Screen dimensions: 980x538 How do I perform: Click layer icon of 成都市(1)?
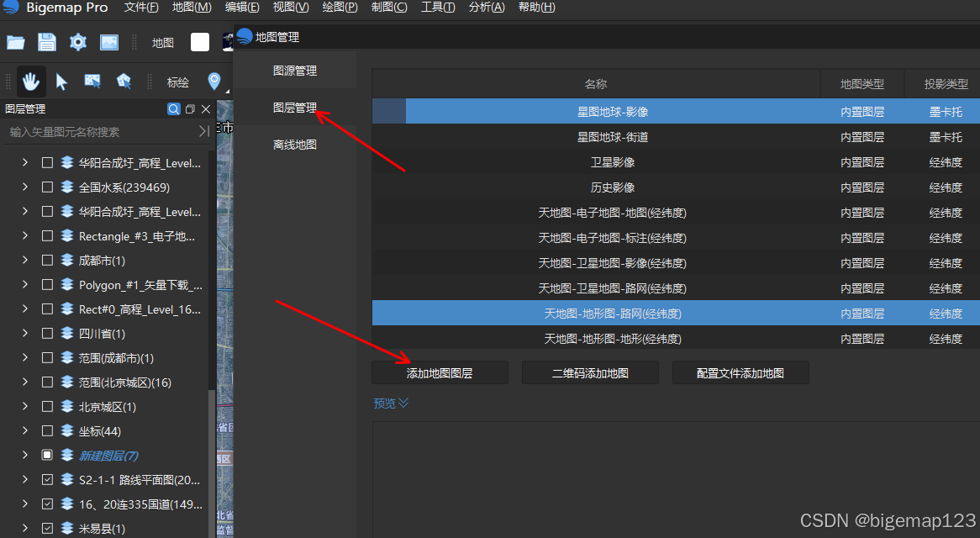coord(67,260)
